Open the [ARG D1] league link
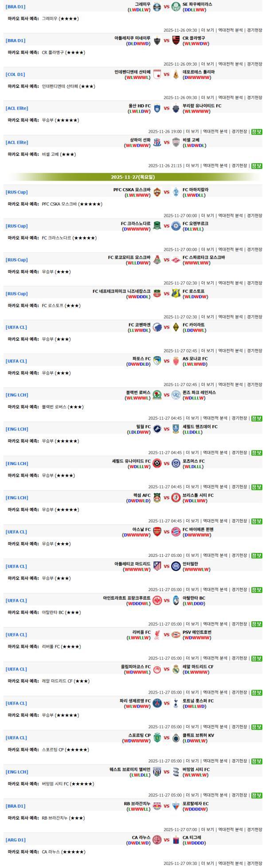 (x=16, y=840)
